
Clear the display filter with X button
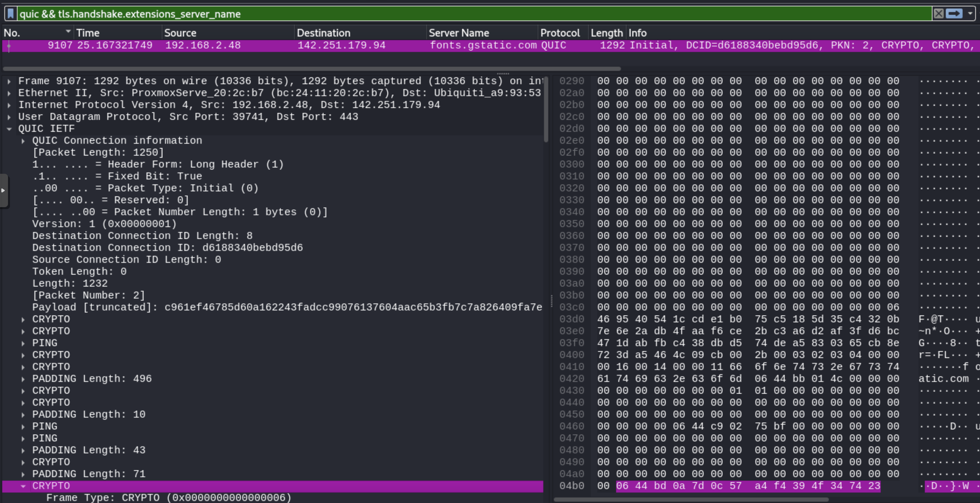click(938, 14)
